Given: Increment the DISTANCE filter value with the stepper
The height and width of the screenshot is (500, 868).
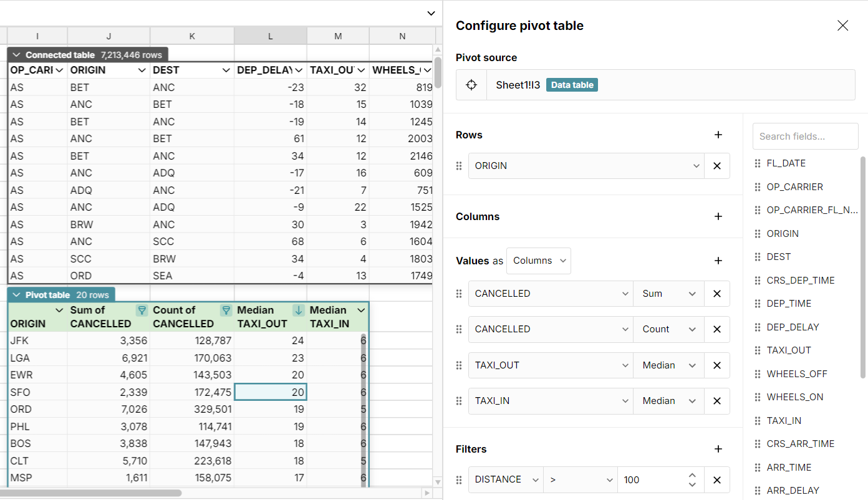Looking at the screenshot, I should (692, 476).
